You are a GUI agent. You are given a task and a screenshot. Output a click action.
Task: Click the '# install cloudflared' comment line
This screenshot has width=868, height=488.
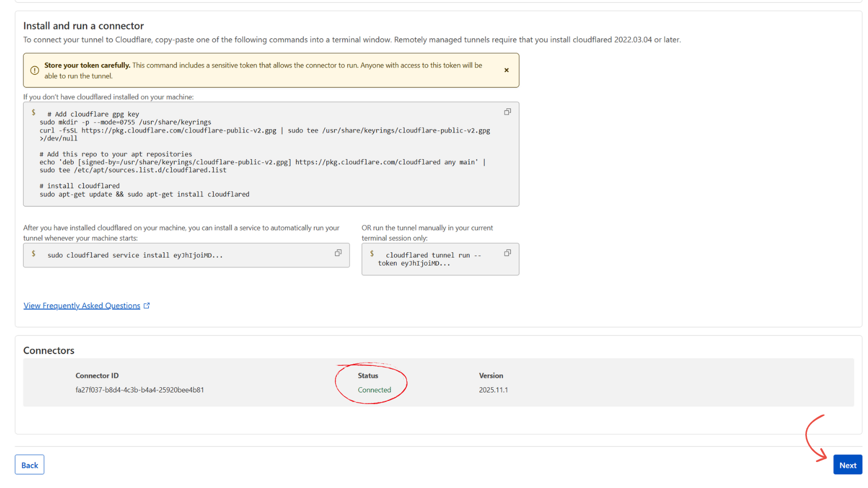click(x=80, y=186)
